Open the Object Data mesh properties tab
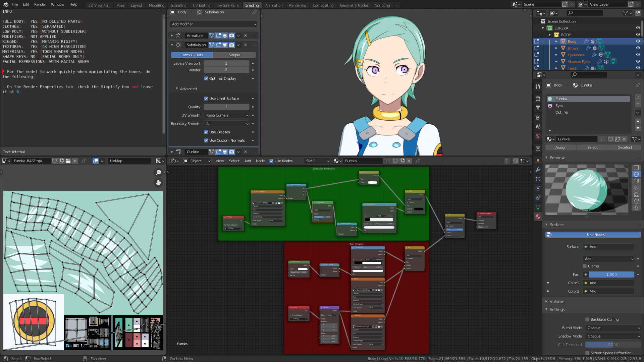644x362 pixels. [x=538, y=207]
